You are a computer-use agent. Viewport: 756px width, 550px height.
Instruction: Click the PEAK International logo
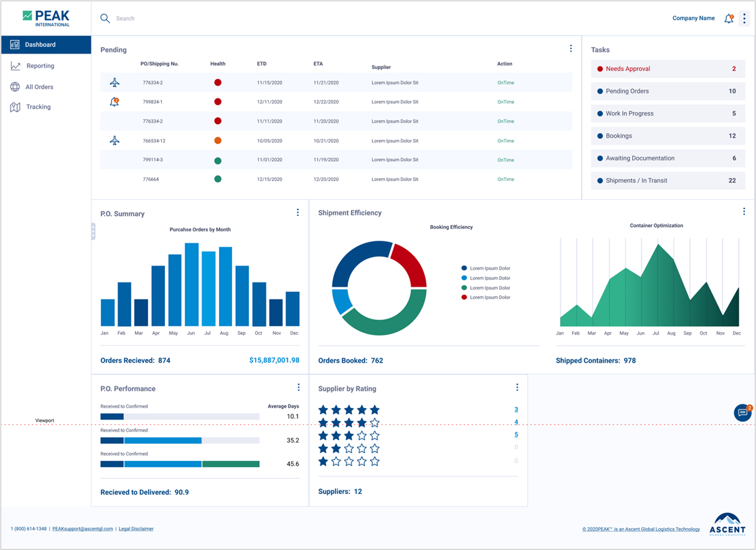click(x=46, y=18)
